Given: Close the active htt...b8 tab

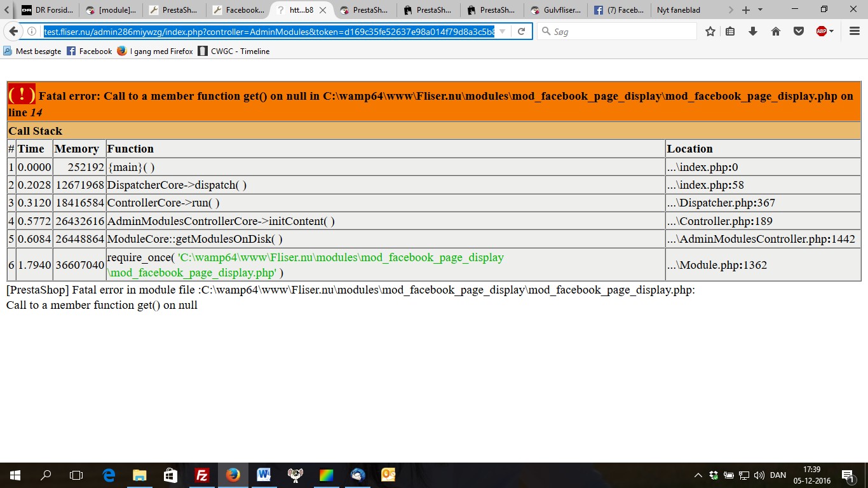Looking at the screenshot, I should tap(323, 10).
